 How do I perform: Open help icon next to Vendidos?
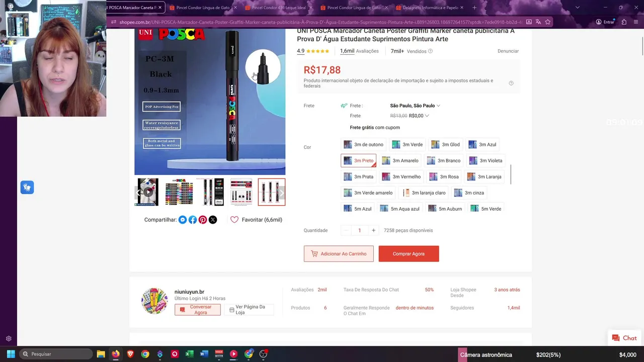[x=430, y=51]
